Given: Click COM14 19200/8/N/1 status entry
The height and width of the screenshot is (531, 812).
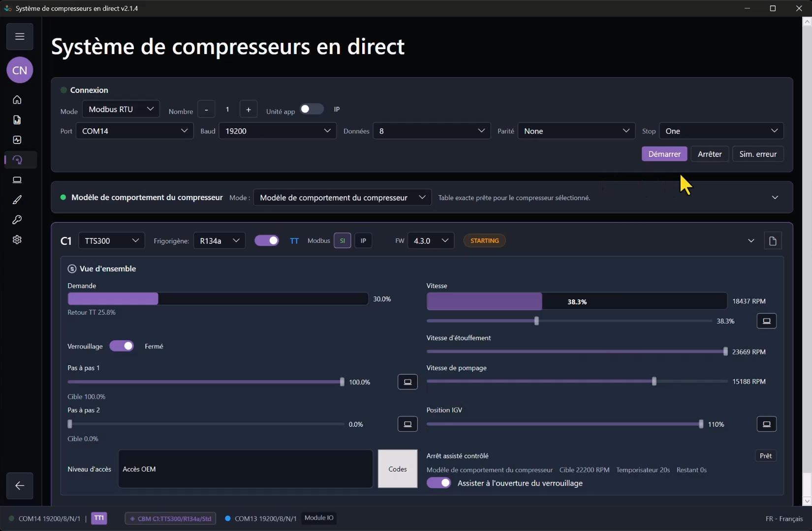Looking at the screenshot, I should (x=45, y=519).
